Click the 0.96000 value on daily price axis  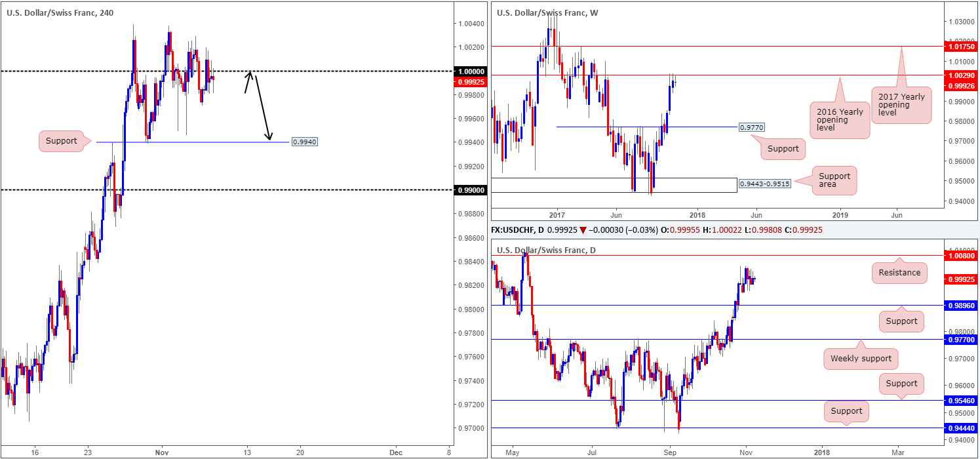960,386
